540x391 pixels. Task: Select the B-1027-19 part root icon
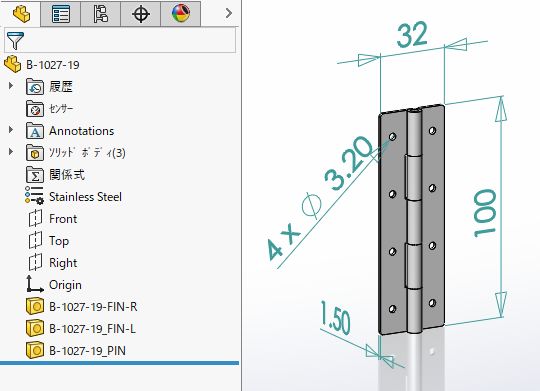[x=13, y=64]
